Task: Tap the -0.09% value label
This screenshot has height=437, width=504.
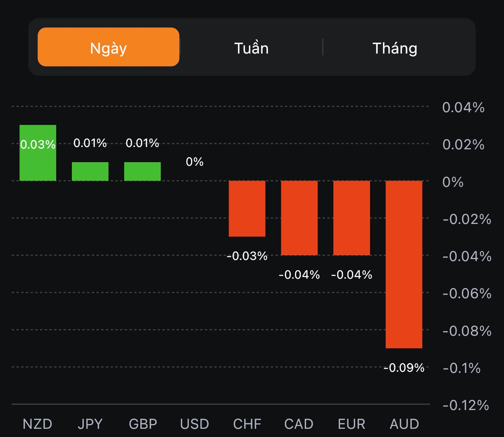Action: click(x=404, y=368)
